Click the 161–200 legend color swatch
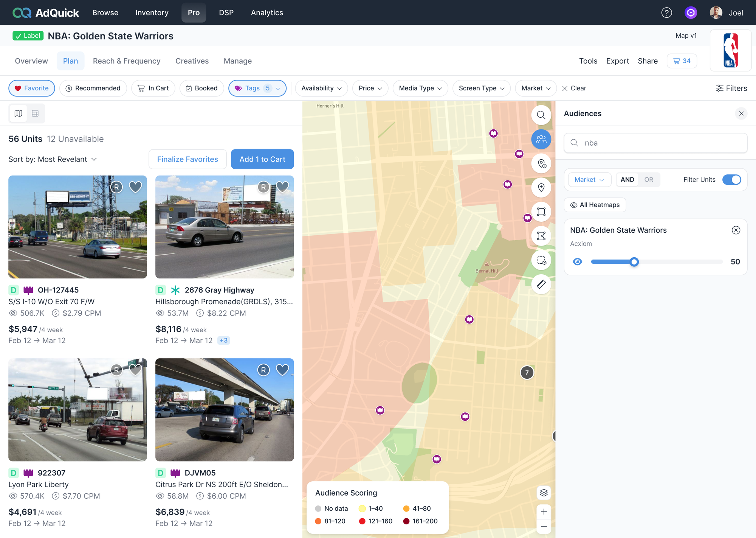Image resolution: width=756 pixels, height=538 pixels. 406,521
